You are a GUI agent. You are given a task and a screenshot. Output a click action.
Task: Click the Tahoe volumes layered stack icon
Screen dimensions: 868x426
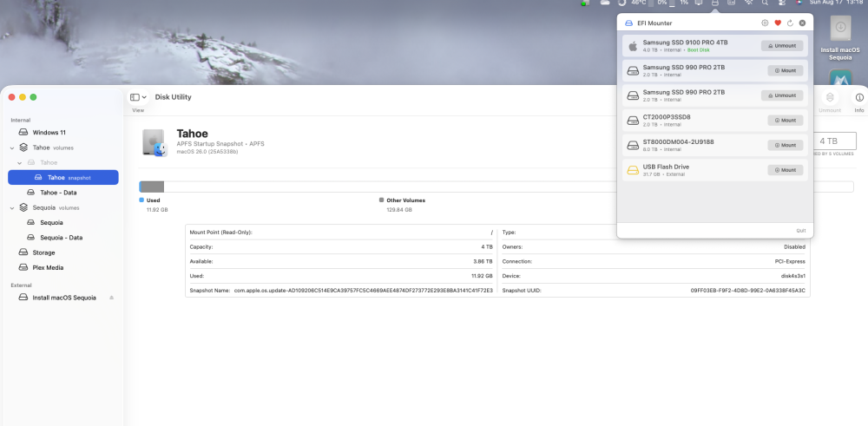(23, 147)
